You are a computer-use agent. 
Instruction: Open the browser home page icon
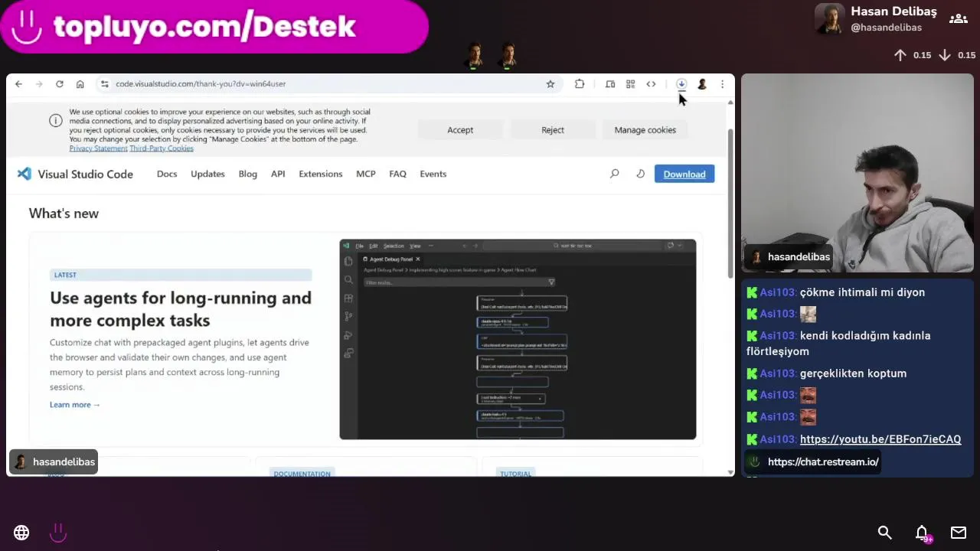[x=80, y=84]
